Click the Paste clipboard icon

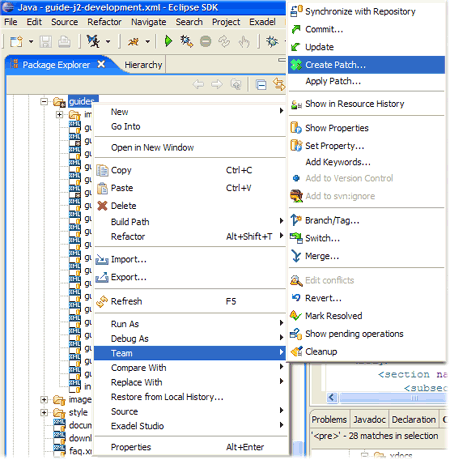102,188
